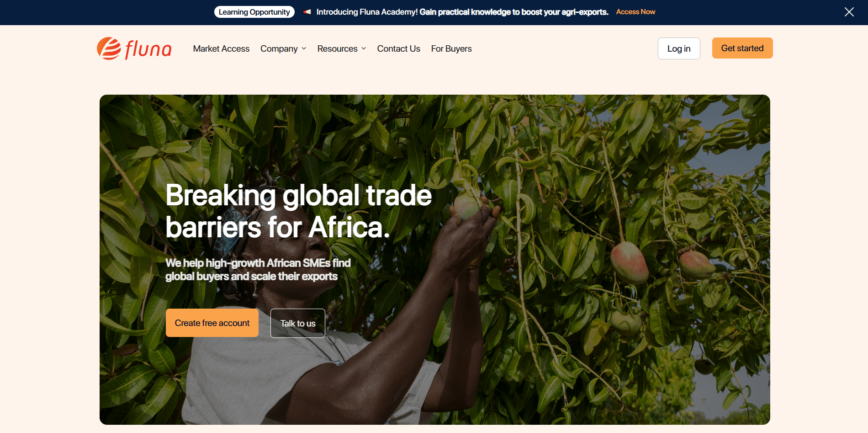Image resolution: width=868 pixels, height=433 pixels.
Task: Close the announcement banner with X
Action: click(x=849, y=12)
